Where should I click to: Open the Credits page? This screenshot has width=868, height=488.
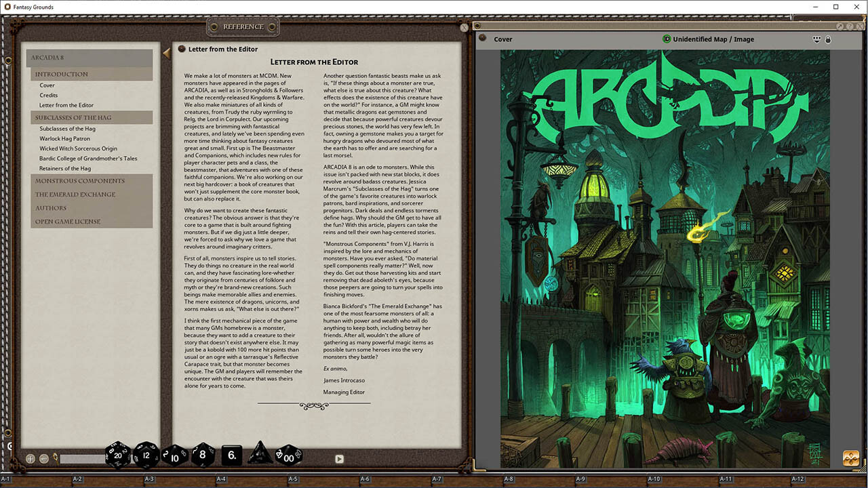coord(49,96)
